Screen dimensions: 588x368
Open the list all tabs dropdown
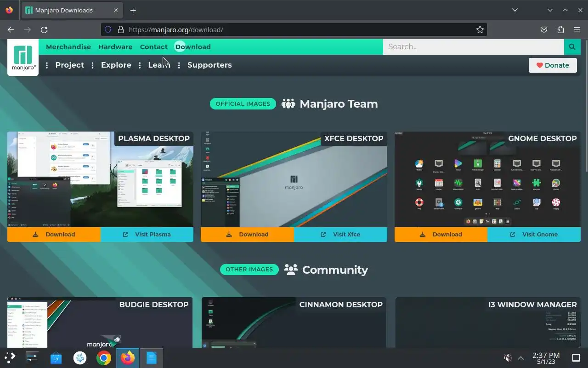tap(515, 10)
